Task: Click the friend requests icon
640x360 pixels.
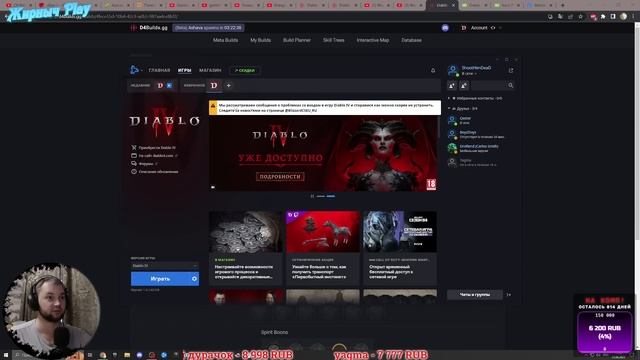Action: pos(464,85)
